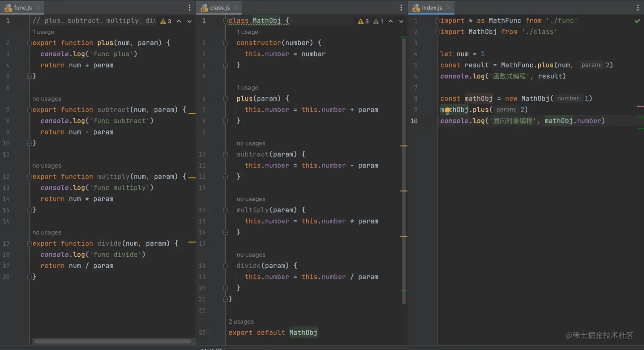Go to next problem in class.js
The height and width of the screenshot is (350, 644).
coord(401,21)
